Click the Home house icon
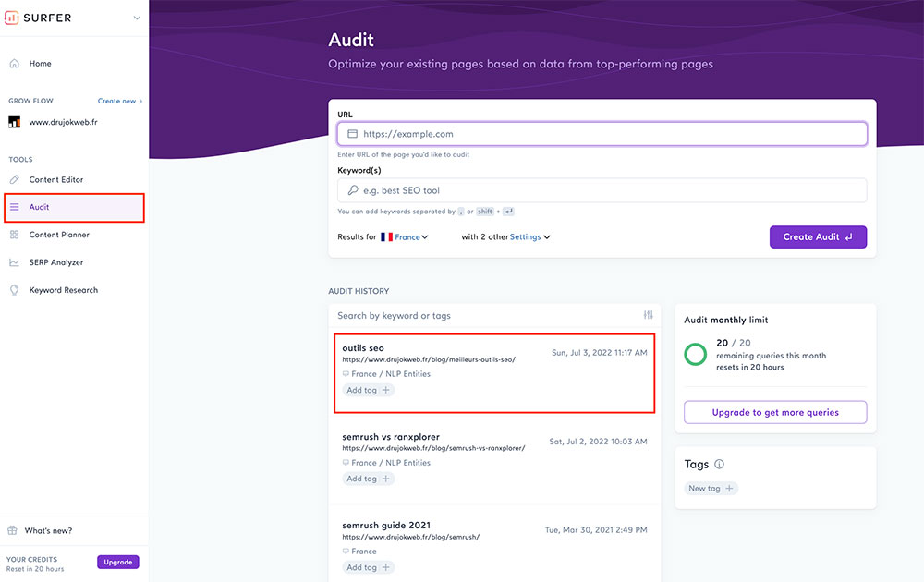924x582 pixels. pos(15,63)
